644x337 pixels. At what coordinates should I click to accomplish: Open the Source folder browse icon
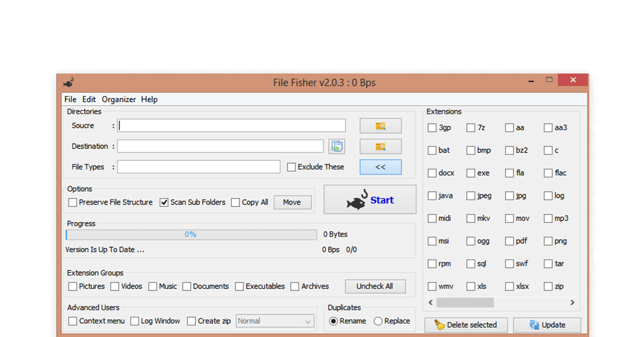(x=380, y=126)
